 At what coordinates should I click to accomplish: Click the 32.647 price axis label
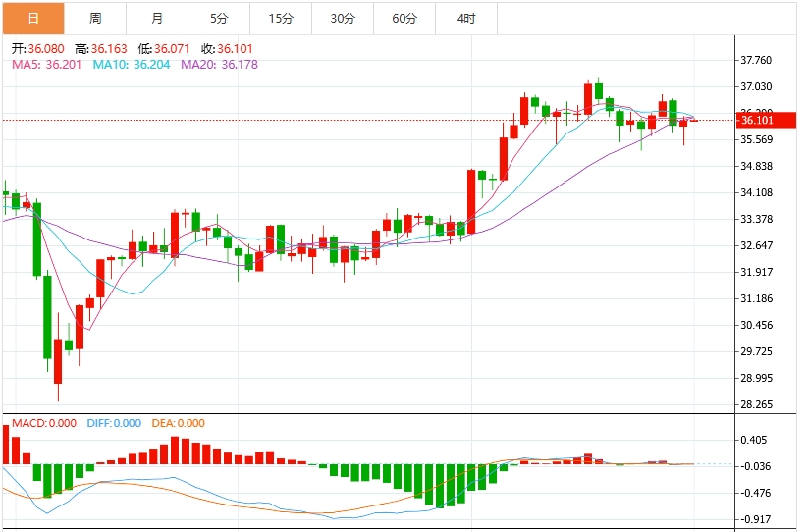coord(756,245)
